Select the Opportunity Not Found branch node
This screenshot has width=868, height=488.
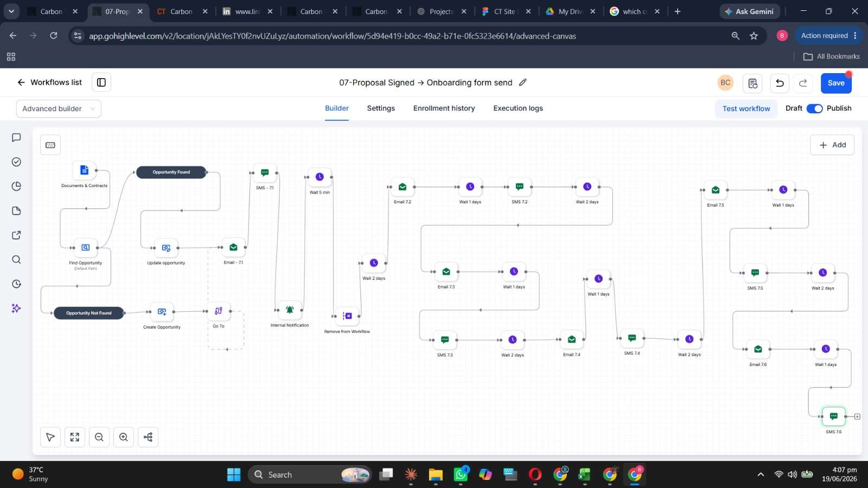tap(89, 313)
